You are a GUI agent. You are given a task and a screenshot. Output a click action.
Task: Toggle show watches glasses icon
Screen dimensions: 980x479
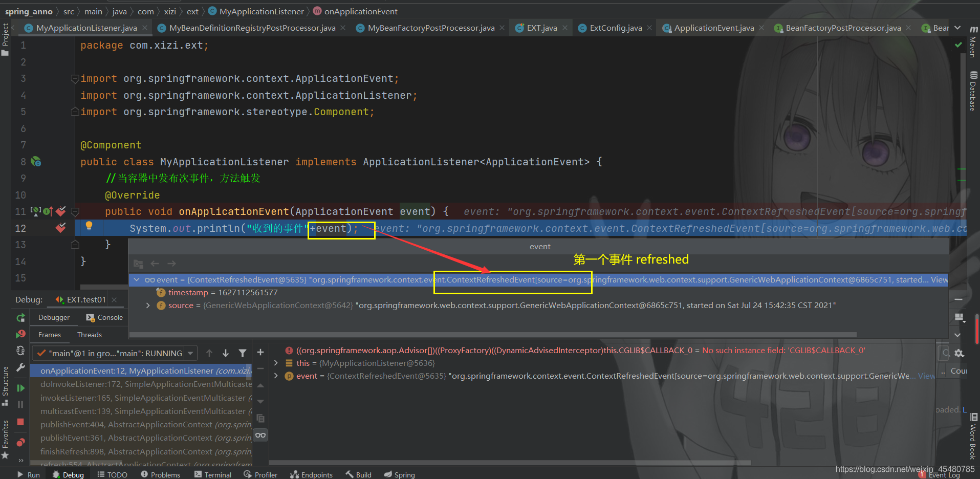pyautogui.click(x=260, y=436)
